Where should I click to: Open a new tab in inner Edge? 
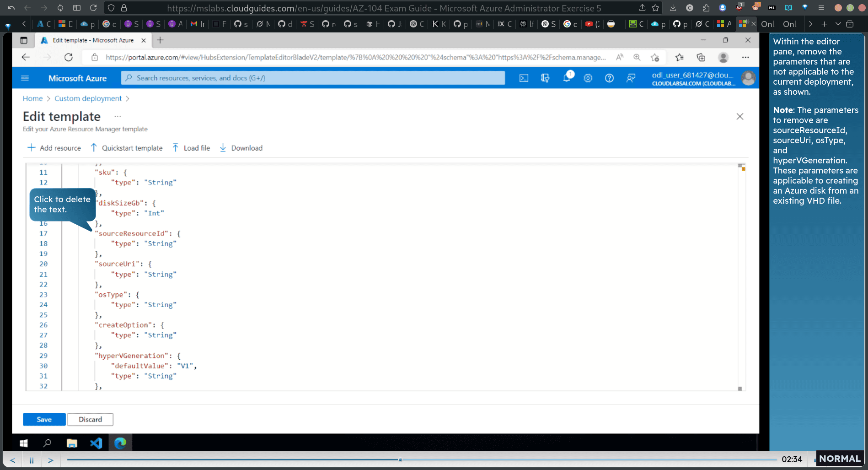(x=160, y=40)
